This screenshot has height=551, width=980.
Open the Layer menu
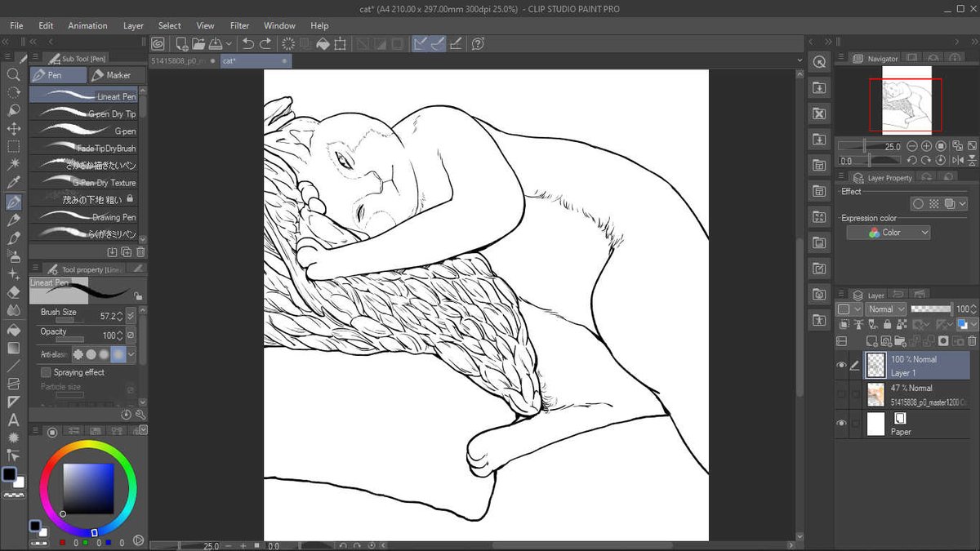click(x=133, y=26)
